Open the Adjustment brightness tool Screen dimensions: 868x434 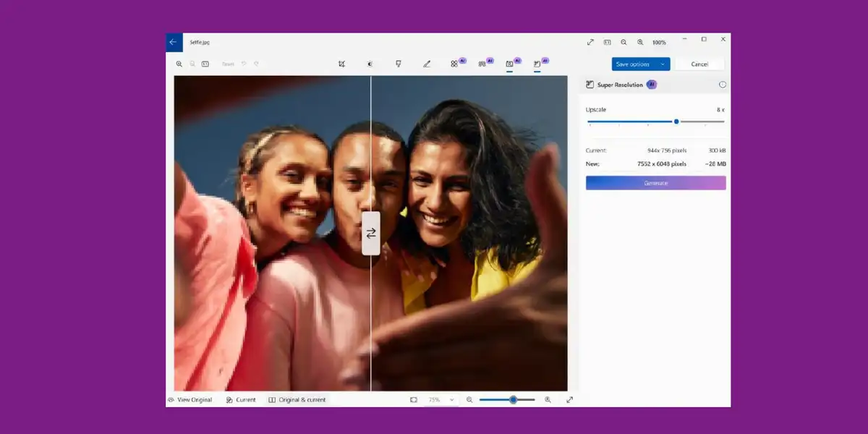pos(370,64)
